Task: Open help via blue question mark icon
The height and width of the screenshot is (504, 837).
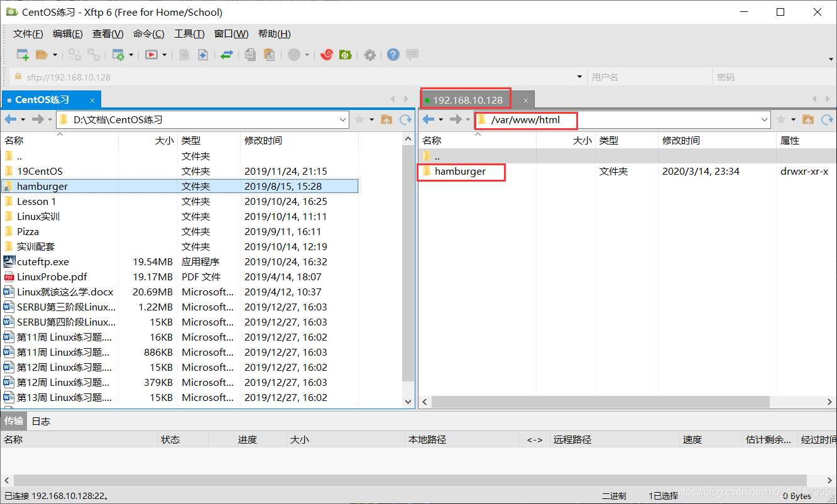Action: point(393,55)
